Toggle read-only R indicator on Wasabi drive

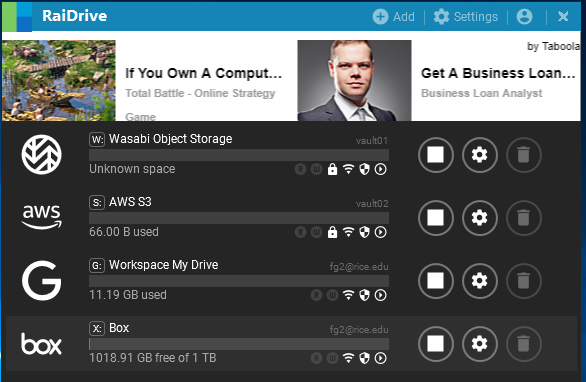pos(300,169)
